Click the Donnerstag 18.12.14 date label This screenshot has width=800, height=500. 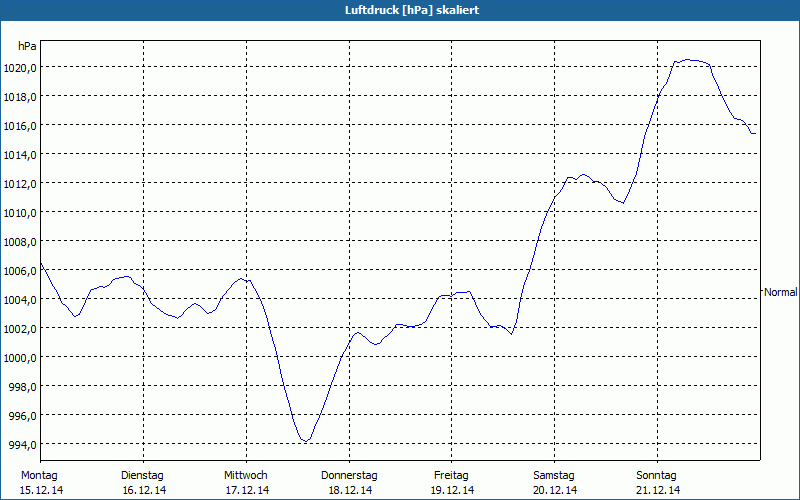(x=349, y=483)
